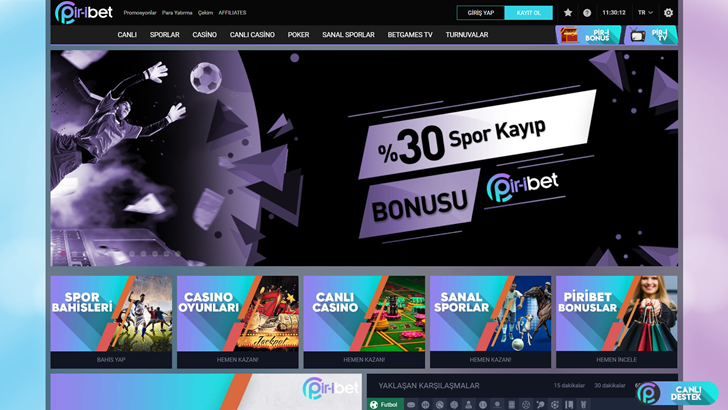Go to the CANLI menu section
The image size is (728, 410).
tap(127, 35)
